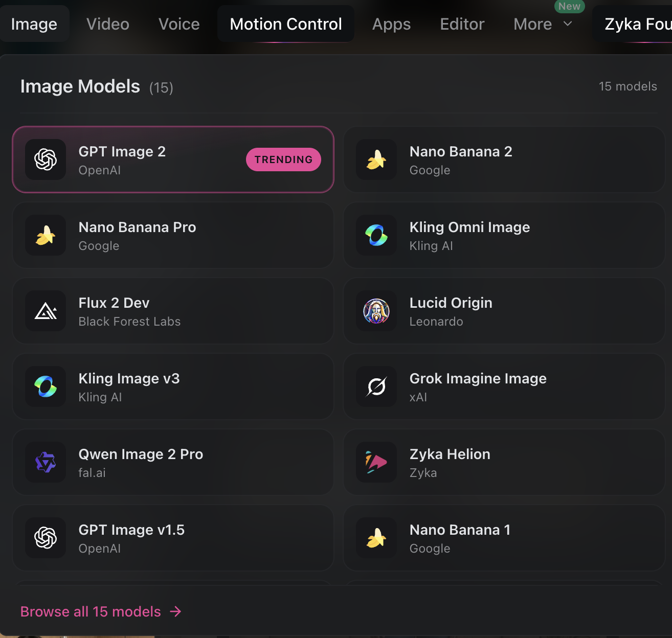Select the Lucid Origin model name
The image size is (672, 638).
tap(451, 303)
